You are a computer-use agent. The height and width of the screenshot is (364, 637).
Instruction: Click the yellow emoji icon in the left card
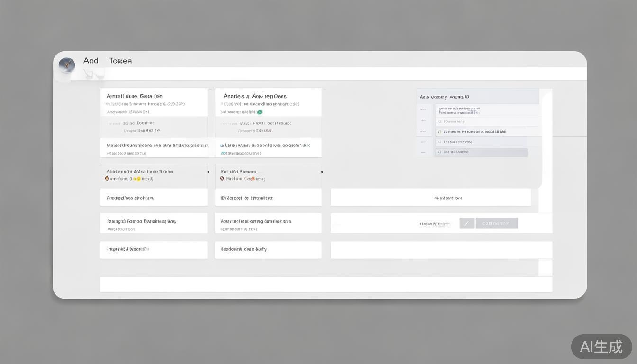pos(138,179)
